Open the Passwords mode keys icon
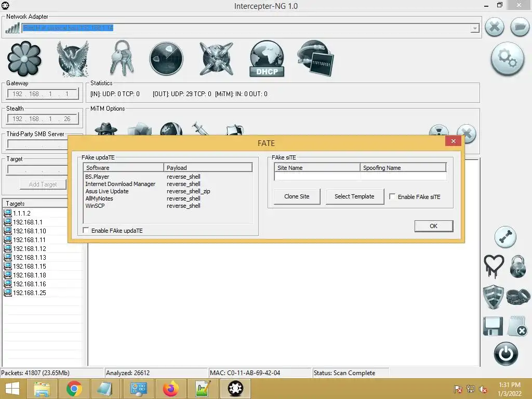Image resolution: width=532 pixels, height=399 pixels. click(x=122, y=58)
